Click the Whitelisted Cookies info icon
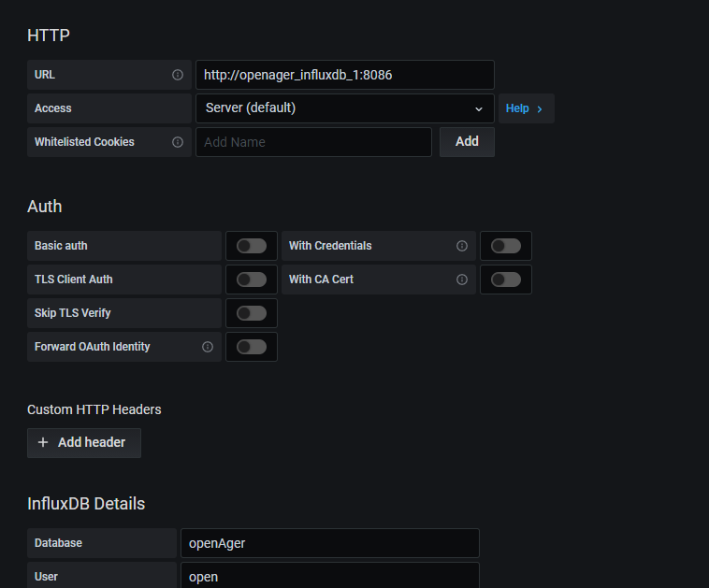 pyautogui.click(x=178, y=142)
